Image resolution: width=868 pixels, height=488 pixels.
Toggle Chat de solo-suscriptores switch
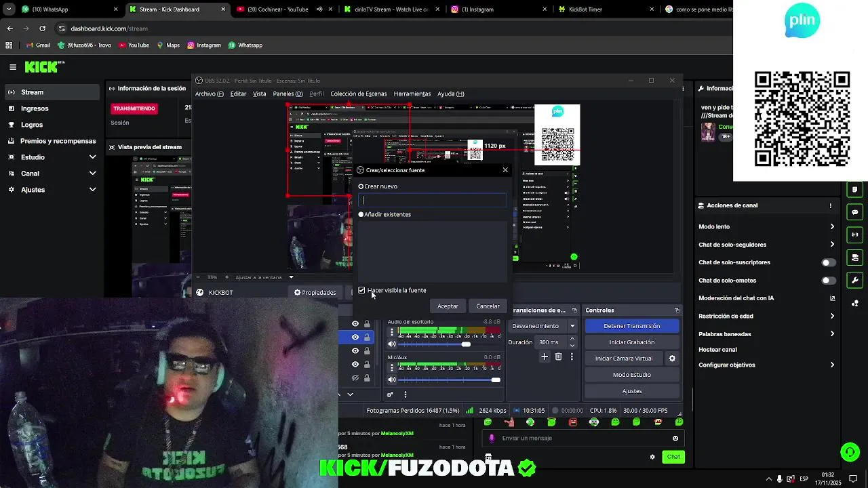point(828,262)
